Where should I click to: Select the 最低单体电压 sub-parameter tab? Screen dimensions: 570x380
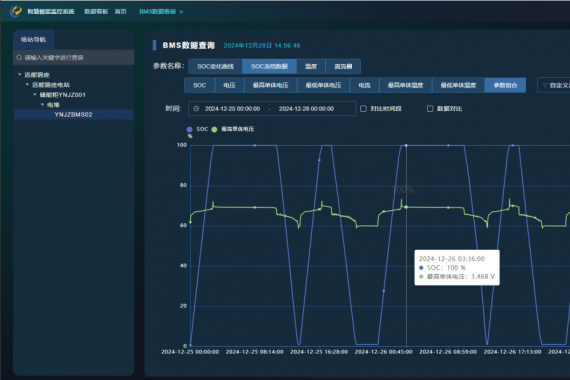(x=323, y=85)
